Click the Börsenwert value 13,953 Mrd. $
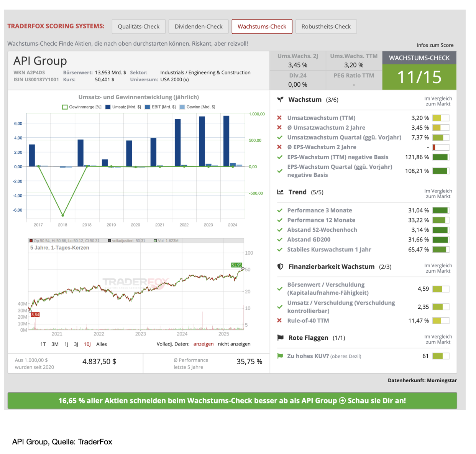The image size is (476, 454). 110,72
